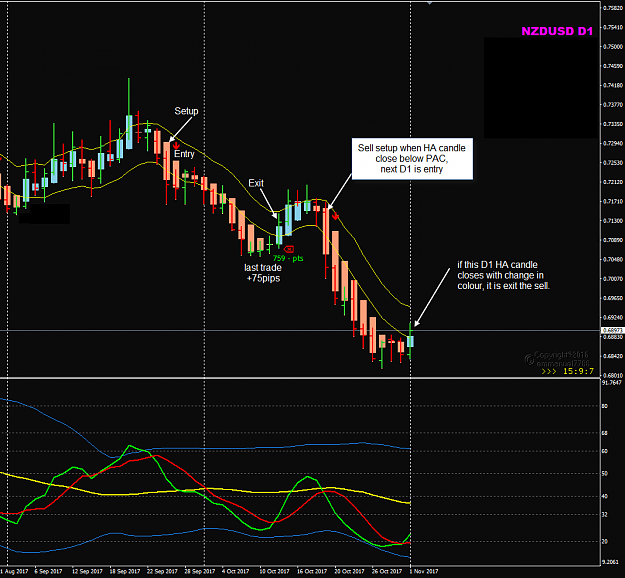Click indicator level 50 on oscillator scale
Viewport: 625px width, 578px height.
coord(605,474)
